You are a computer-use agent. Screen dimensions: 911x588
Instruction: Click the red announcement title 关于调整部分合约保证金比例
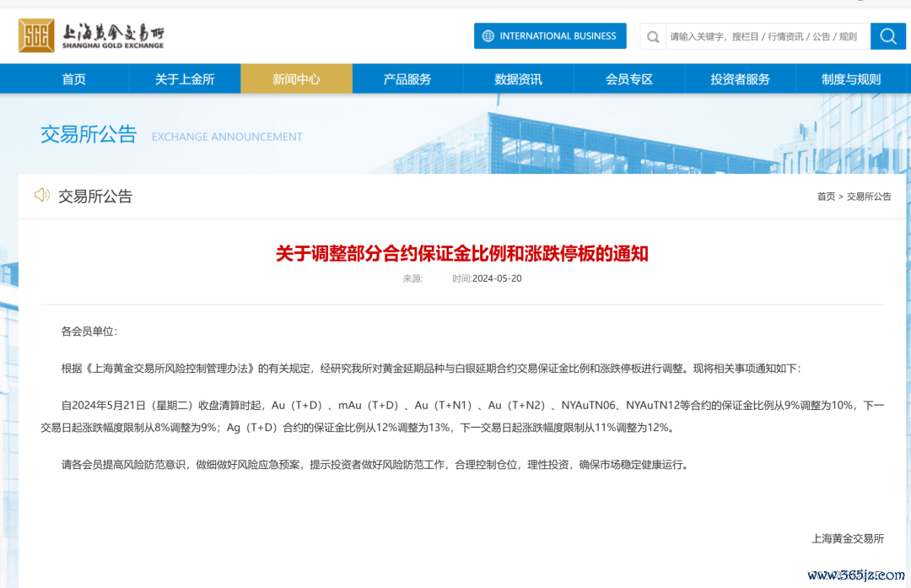tap(462, 253)
